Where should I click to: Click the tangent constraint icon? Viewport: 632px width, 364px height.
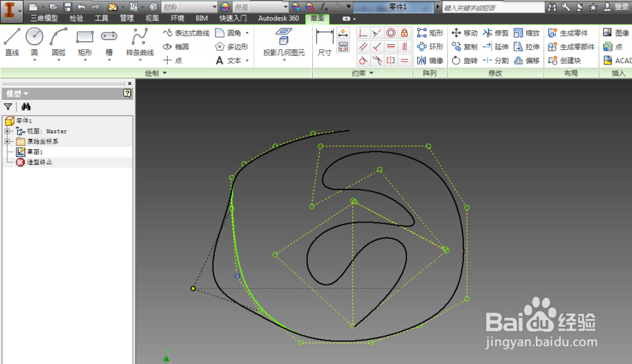(x=363, y=61)
